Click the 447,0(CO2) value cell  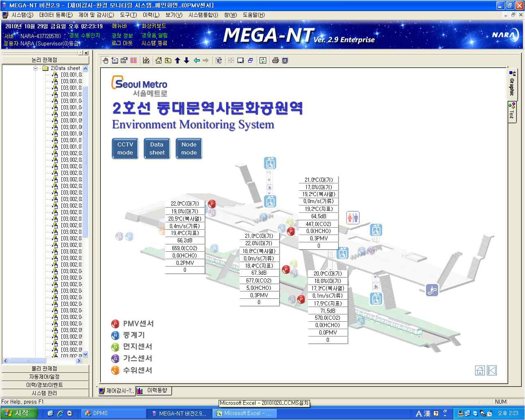[x=319, y=224]
